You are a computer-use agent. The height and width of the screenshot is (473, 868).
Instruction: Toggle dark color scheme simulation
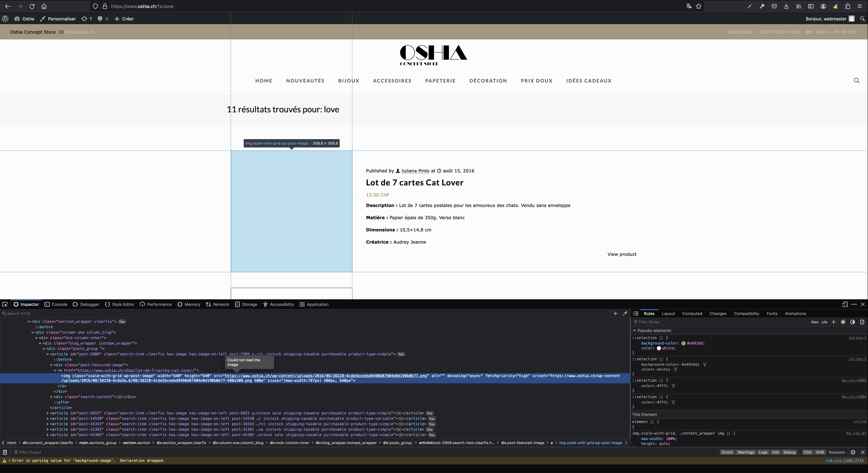(853, 322)
